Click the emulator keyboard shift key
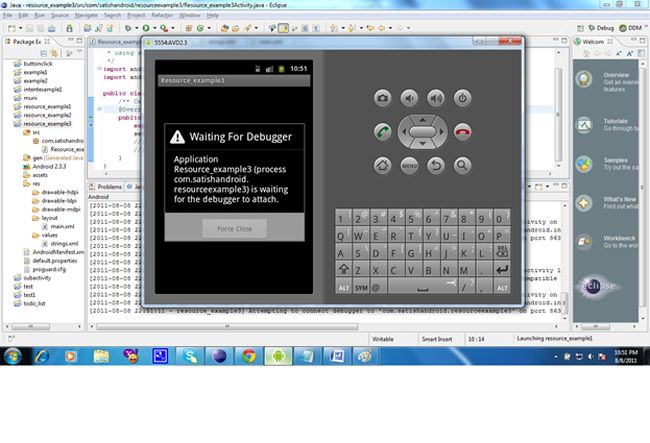Screen dimensions: 650x443 click(344, 270)
